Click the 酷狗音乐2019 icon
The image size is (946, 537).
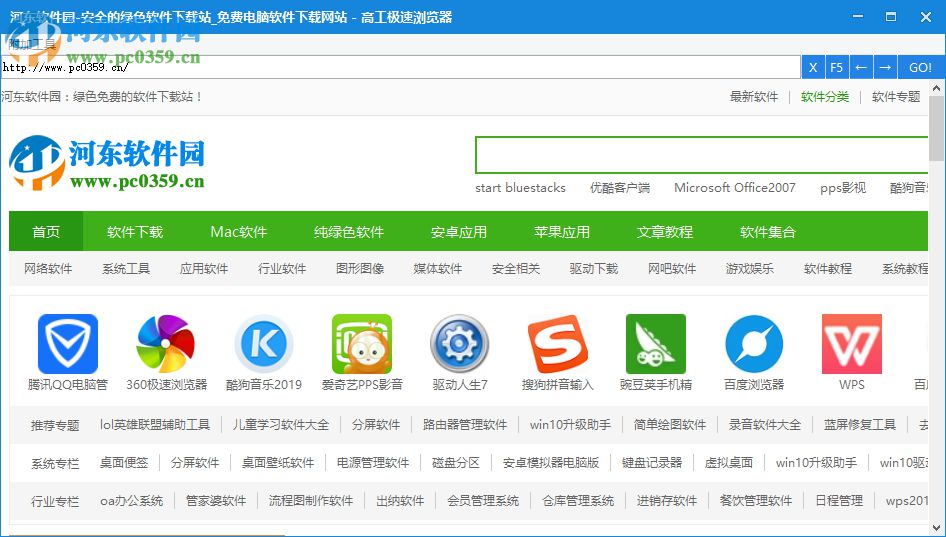coord(264,344)
